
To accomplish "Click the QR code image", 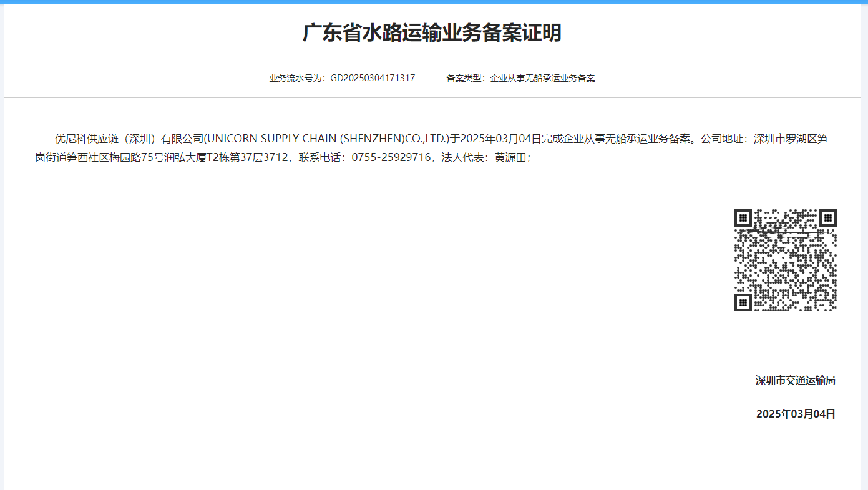I will click(x=785, y=260).
